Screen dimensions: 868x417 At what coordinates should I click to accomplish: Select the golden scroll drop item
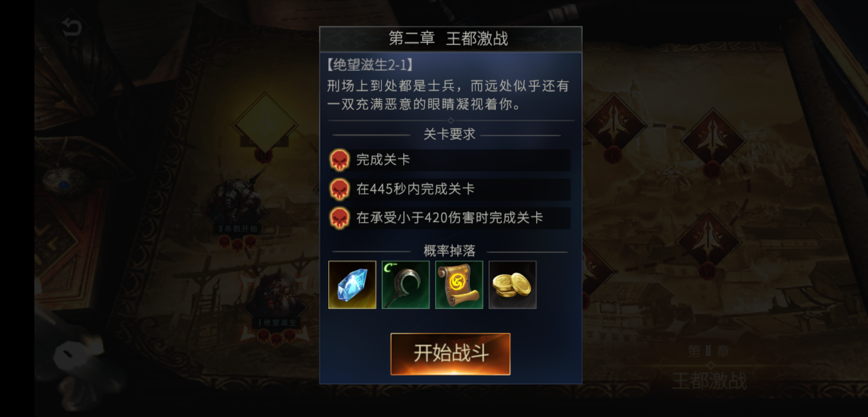pos(459,285)
